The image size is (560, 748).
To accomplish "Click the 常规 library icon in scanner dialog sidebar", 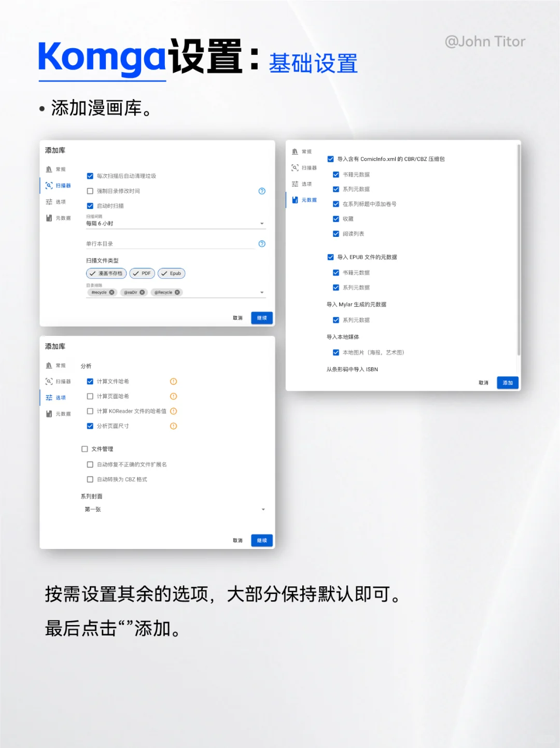I will point(49,170).
